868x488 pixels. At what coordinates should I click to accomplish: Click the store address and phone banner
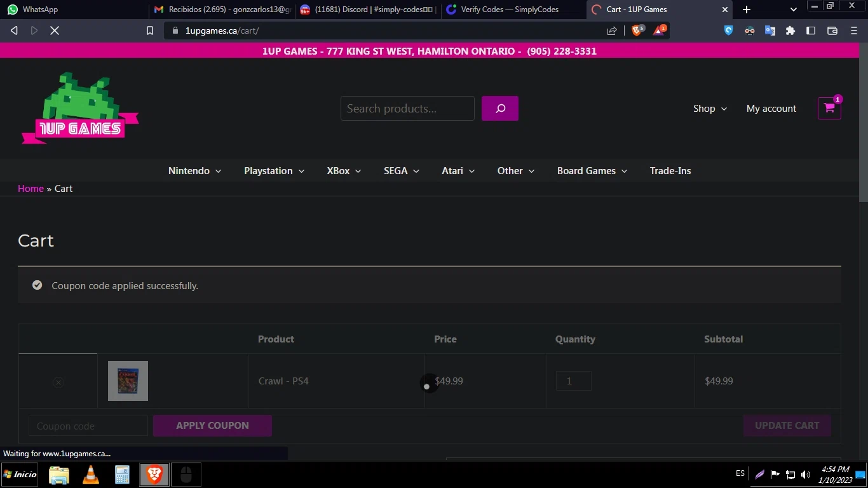430,51
